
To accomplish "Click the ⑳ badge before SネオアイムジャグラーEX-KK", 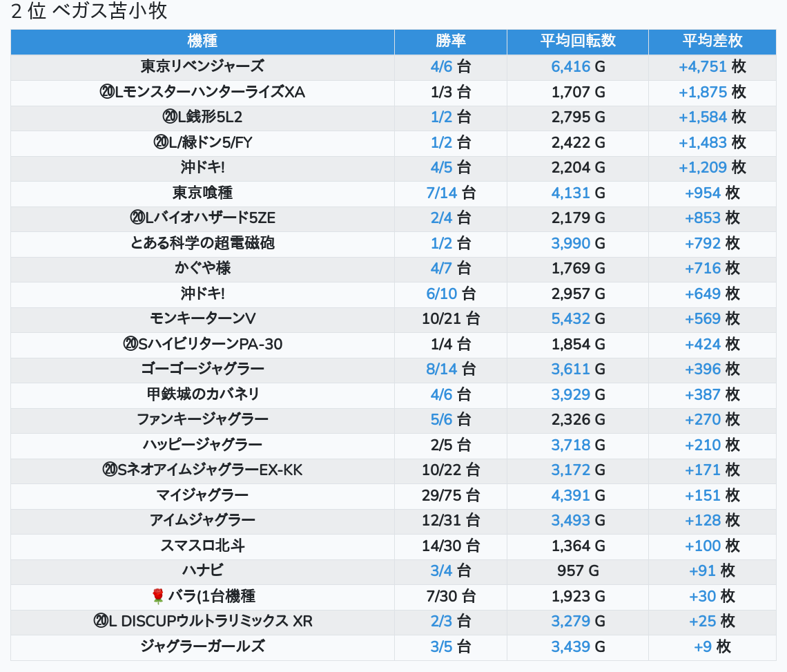I will [110, 470].
